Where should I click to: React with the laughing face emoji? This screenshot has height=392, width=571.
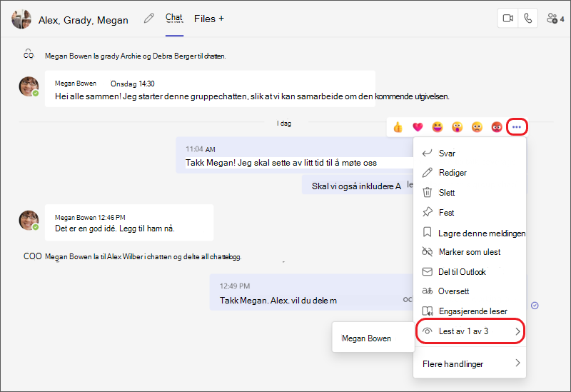point(438,127)
